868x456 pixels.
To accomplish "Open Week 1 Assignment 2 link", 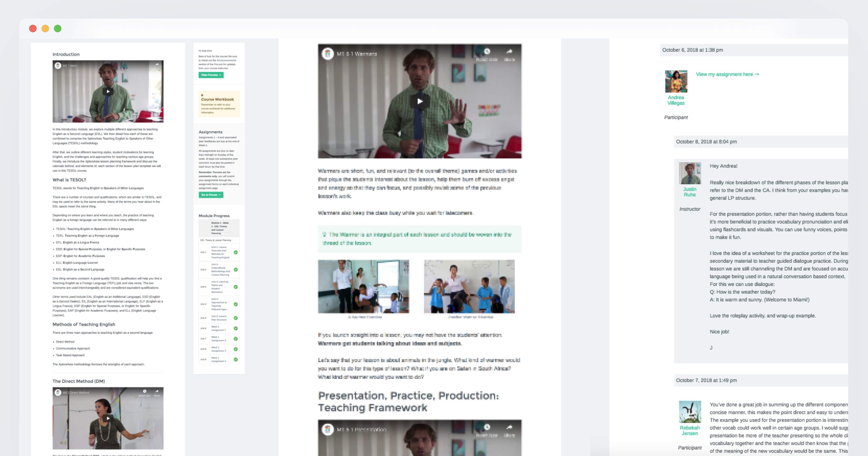I will click(x=219, y=339).
